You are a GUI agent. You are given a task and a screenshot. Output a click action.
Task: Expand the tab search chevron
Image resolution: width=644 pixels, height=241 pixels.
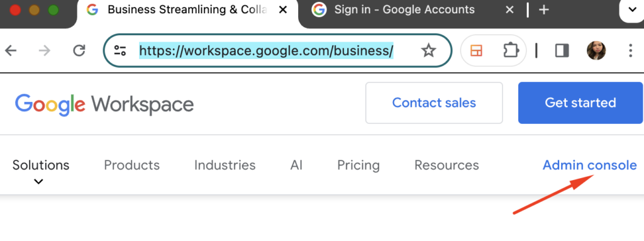[633, 11]
